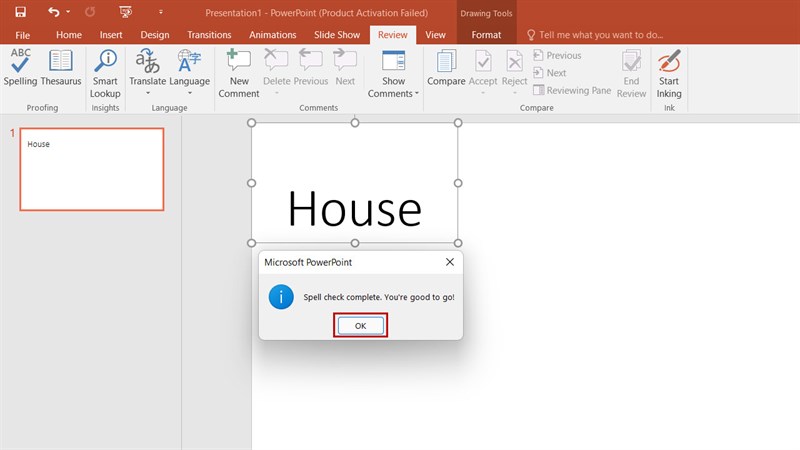The width and height of the screenshot is (800, 450).
Task: Click the dialog's blue information icon
Action: (x=281, y=297)
